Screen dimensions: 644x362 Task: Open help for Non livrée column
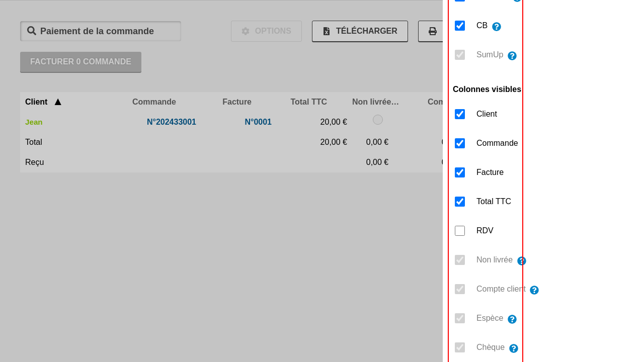[522, 261]
